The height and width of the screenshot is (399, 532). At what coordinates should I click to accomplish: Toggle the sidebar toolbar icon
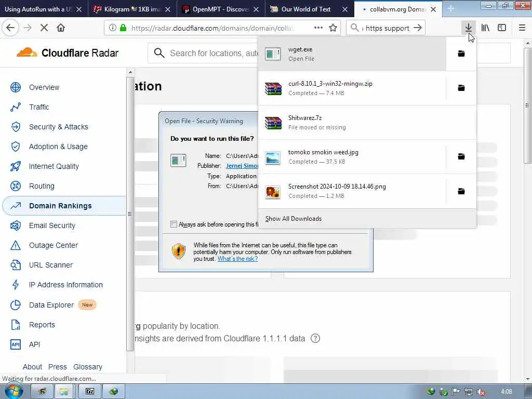502,28
